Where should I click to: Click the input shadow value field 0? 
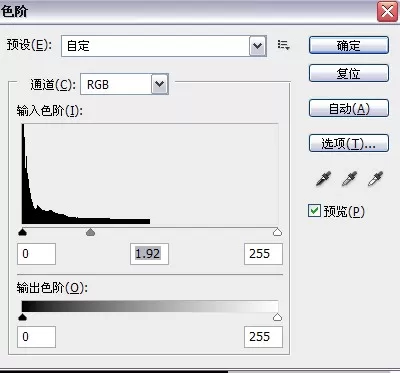coord(36,254)
